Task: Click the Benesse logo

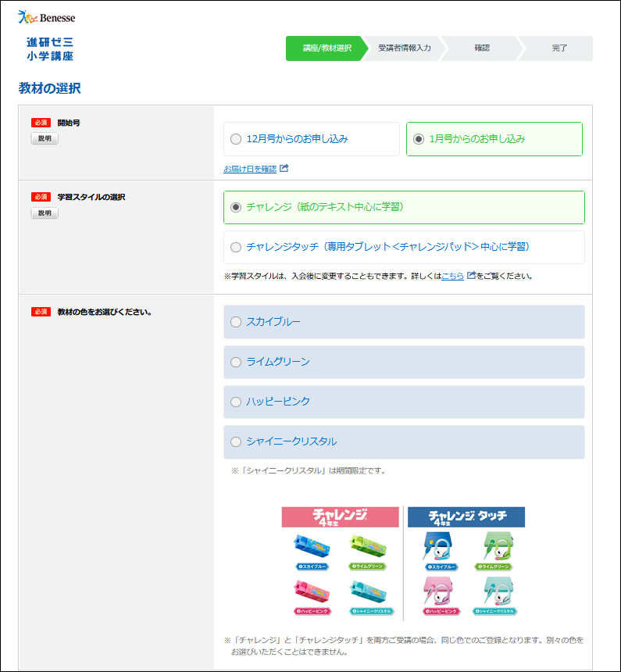Action: click(47, 16)
